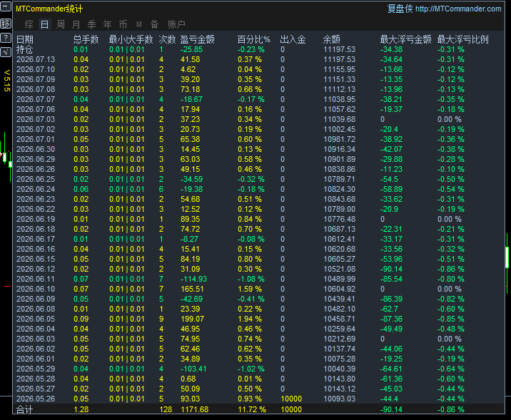This screenshot has width=511, height=420.
Task: Click the 最大浮亏金额 column header
Action: [x=406, y=40]
